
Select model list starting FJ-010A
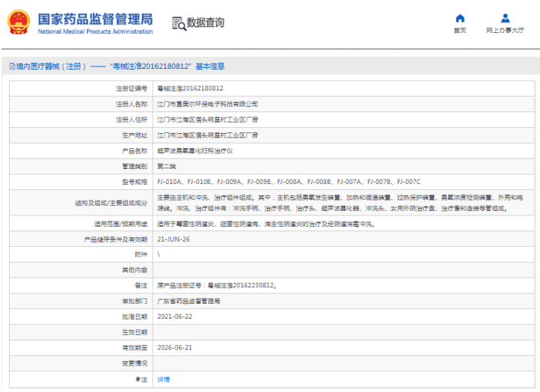pyautogui.click(x=289, y=182)
